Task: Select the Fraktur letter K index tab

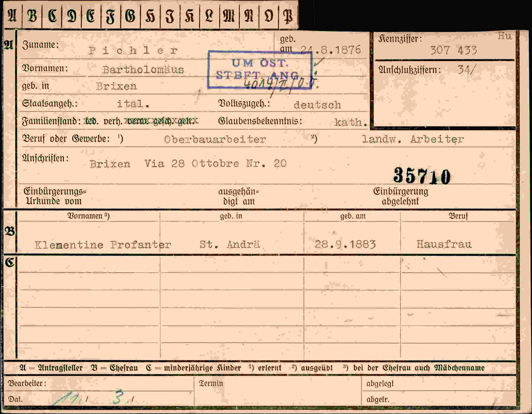Action: [x=190, y=16]
